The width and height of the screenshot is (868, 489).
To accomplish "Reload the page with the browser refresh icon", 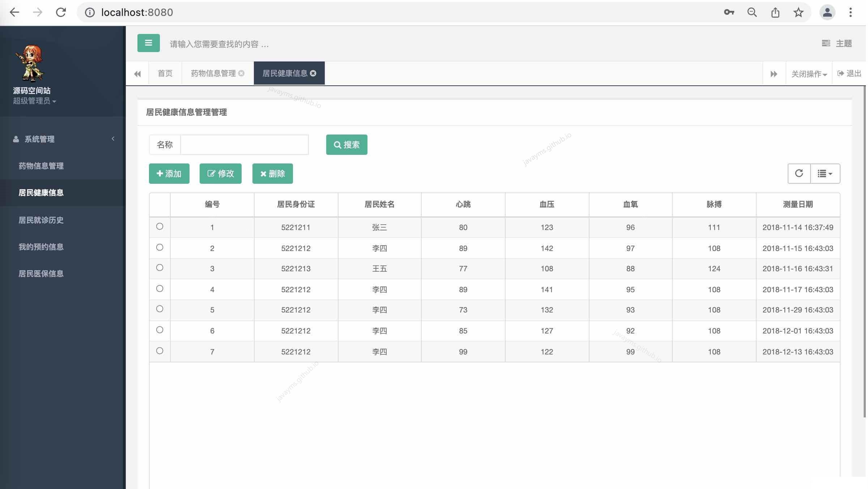I will click(61, 13).
